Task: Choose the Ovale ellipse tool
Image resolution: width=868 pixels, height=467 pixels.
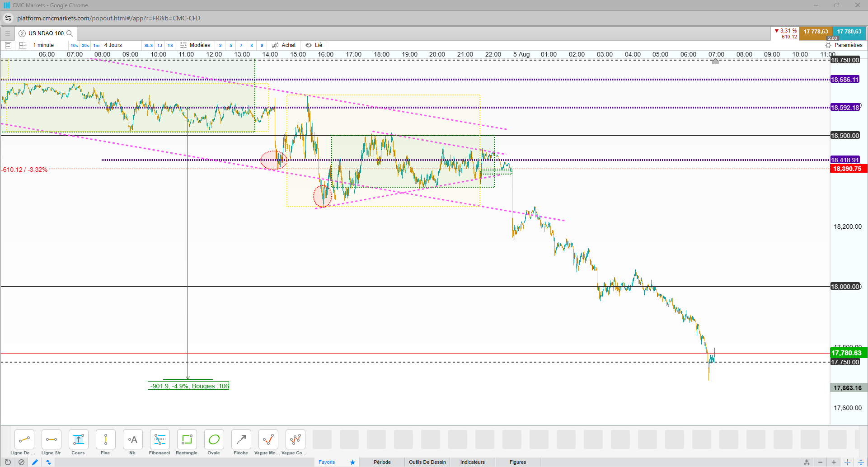Action: [x=214, y=439]
